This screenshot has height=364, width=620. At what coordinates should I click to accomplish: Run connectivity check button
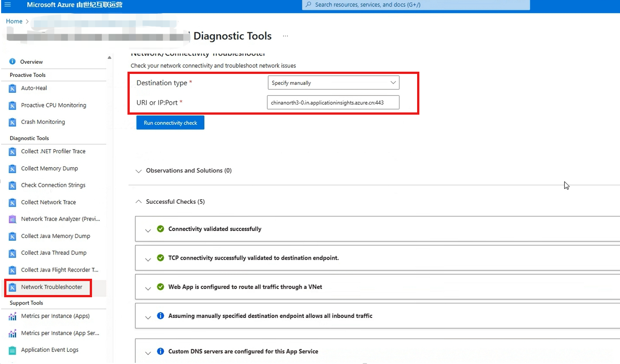170,123
